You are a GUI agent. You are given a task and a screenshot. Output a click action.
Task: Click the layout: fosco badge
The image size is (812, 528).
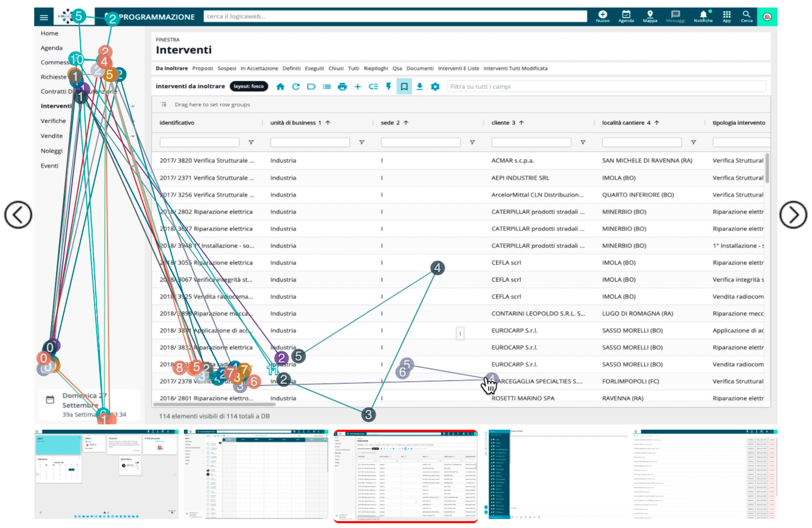[249, 86]
